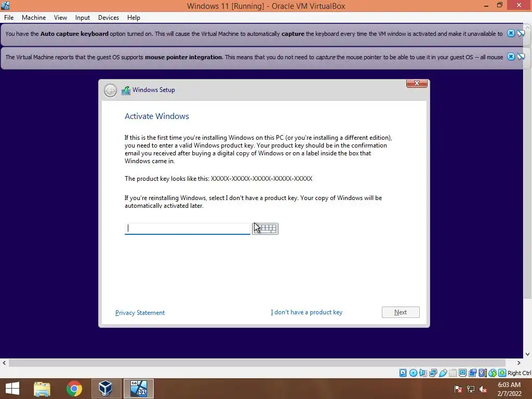Click the muted volume tray icon
Image resolution: width=532 pixels, height=399 pixels.
483,389
